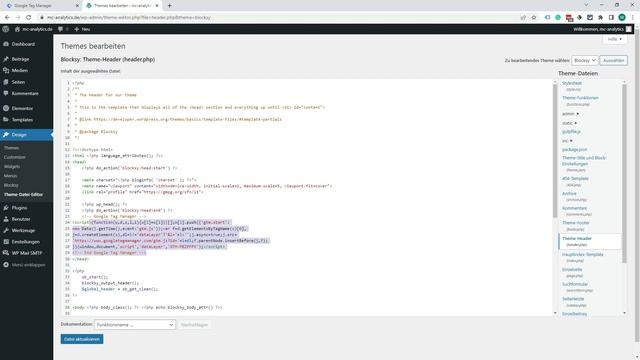Open Einzelseite file

point(572,269)
